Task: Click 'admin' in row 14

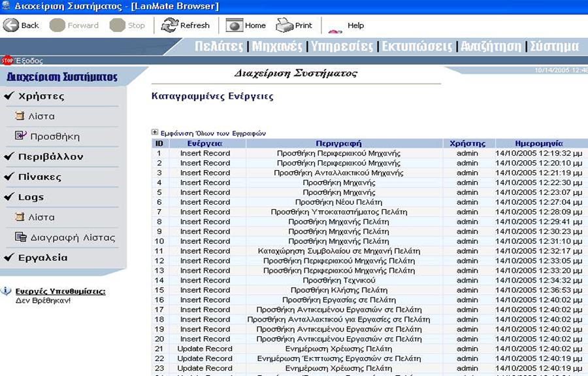Action: [x=467, y=280]
